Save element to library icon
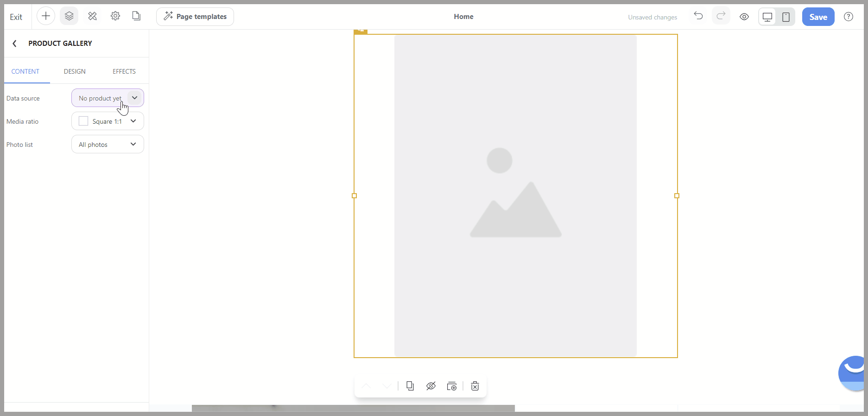 pyautogui.click(x=452, y=386)
